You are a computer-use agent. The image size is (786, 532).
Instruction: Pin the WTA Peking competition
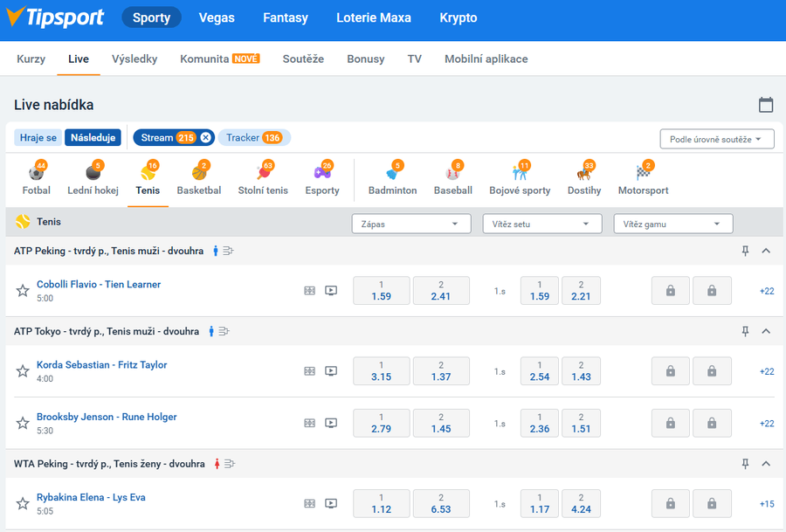(x=746, y=464)
